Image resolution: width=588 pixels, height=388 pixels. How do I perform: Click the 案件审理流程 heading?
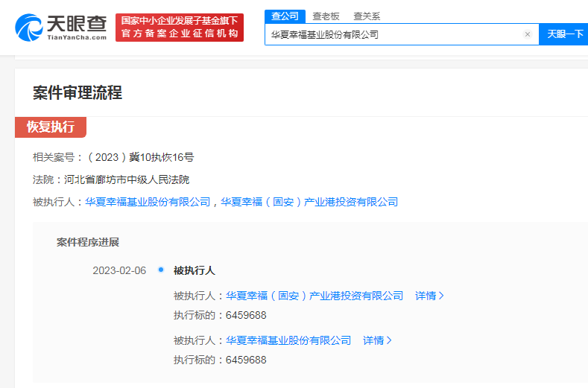pos(78,92)
